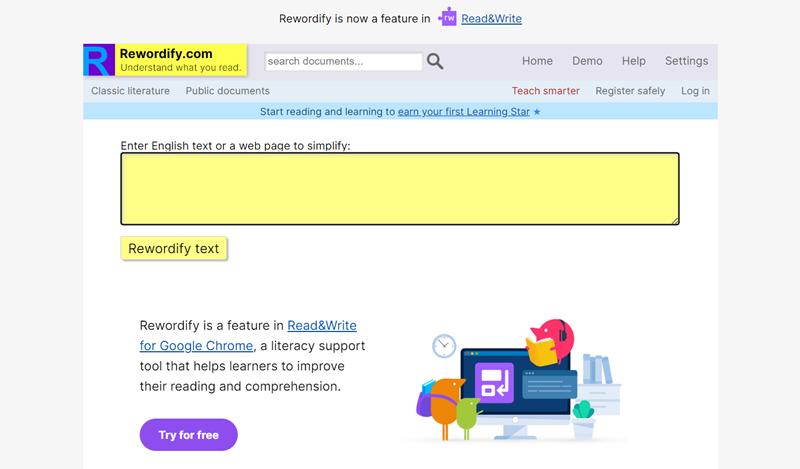Screen dimensions: 800x469
Task: Open the Read&Write for Google Chrome link
Action: click(248, 335)
